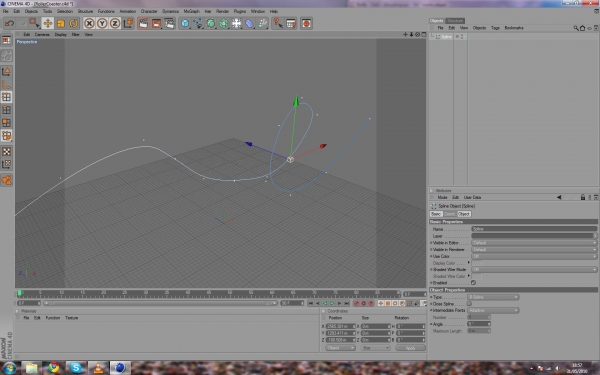The height and width of the screenshot is (375, 600).
Task: Click the Undo arrow icon
Action: 9,23
